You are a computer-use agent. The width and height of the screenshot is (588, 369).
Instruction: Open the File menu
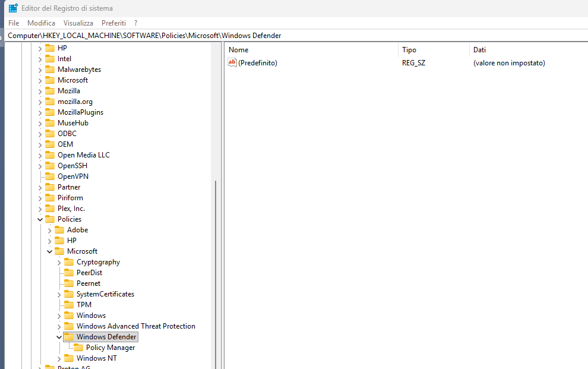[14, 23]
